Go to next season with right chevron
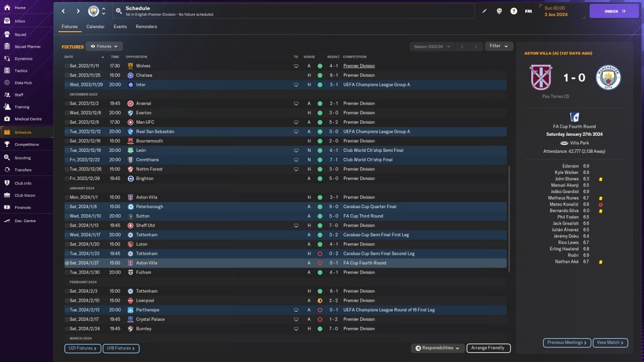This screenshot has width=644, height=362. click(476, 46)
